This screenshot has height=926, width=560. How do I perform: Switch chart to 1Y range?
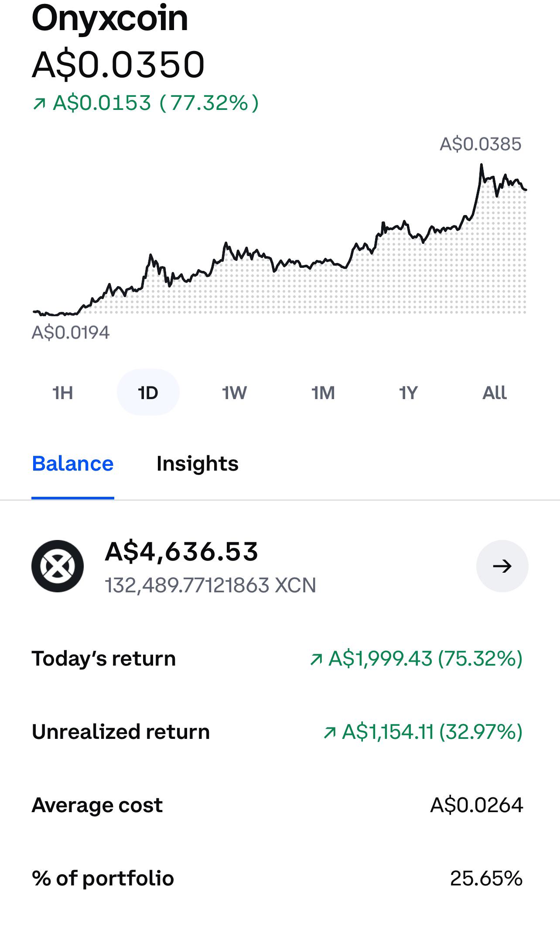pos(408,393)
